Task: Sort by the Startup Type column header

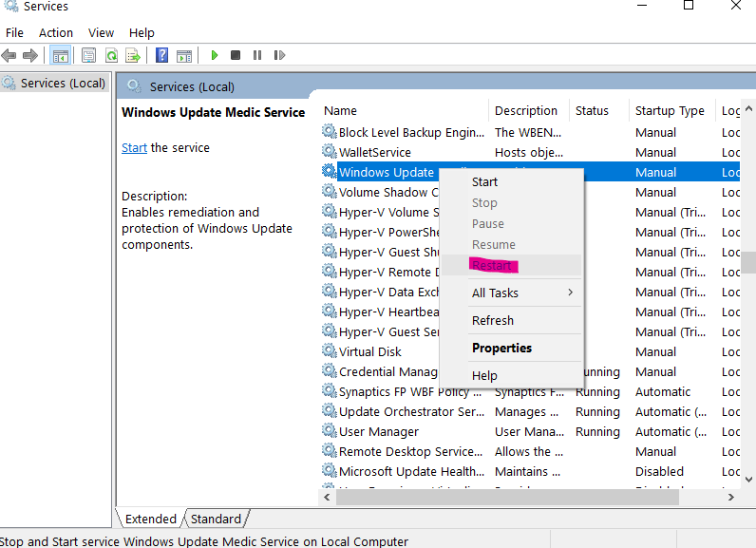Action: 672,110
